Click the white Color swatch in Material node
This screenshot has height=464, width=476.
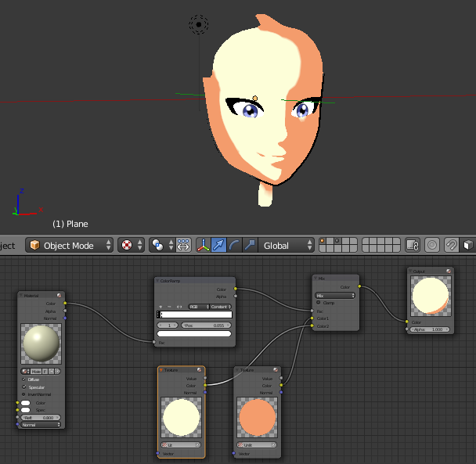pos(26,403)
